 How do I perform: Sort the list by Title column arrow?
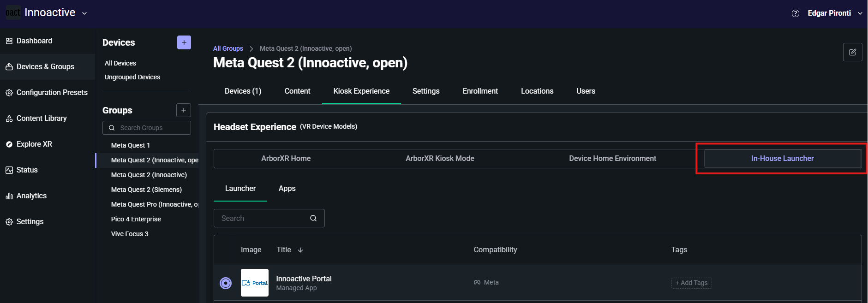click(x=300, y=250)
